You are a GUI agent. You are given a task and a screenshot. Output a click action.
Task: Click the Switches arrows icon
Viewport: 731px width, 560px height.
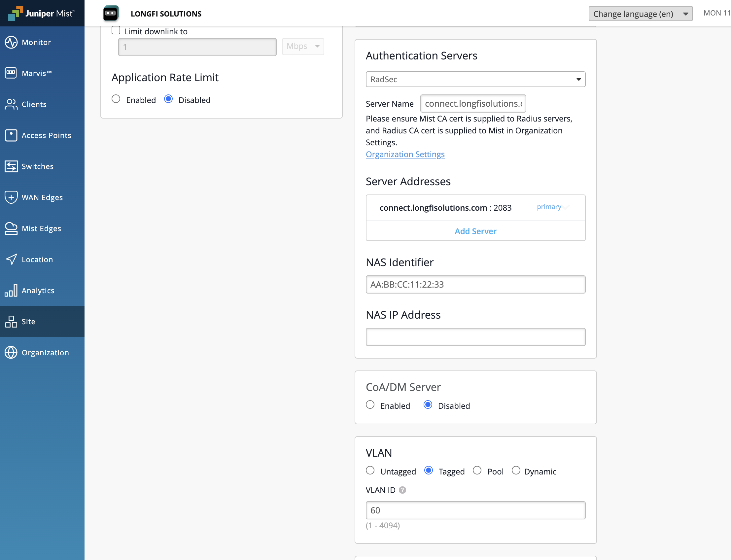(11, 166)
